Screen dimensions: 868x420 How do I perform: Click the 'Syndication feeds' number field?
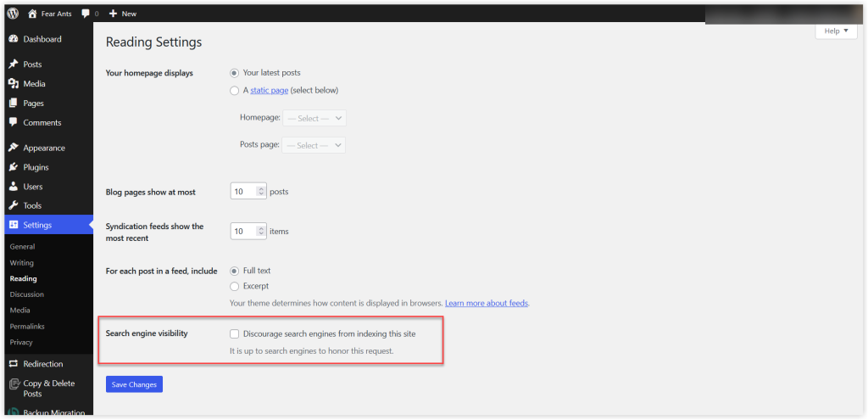click(248, 231)
